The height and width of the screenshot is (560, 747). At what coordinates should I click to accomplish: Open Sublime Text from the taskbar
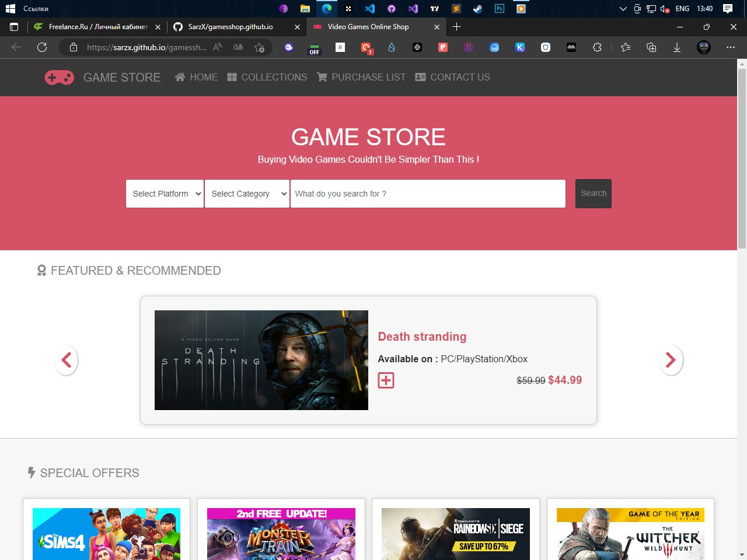456,9
